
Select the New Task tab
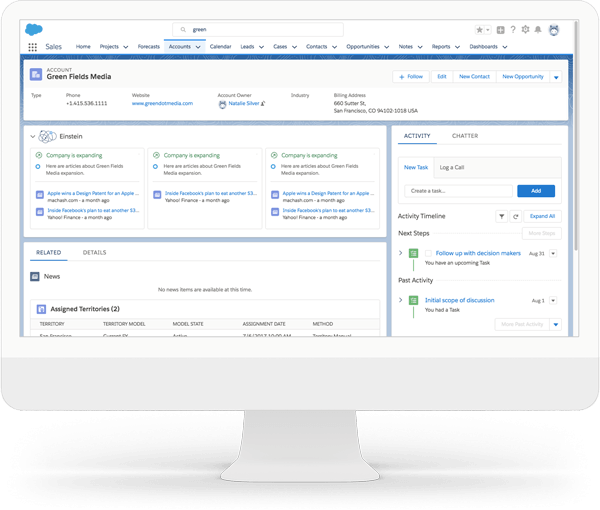416,168
